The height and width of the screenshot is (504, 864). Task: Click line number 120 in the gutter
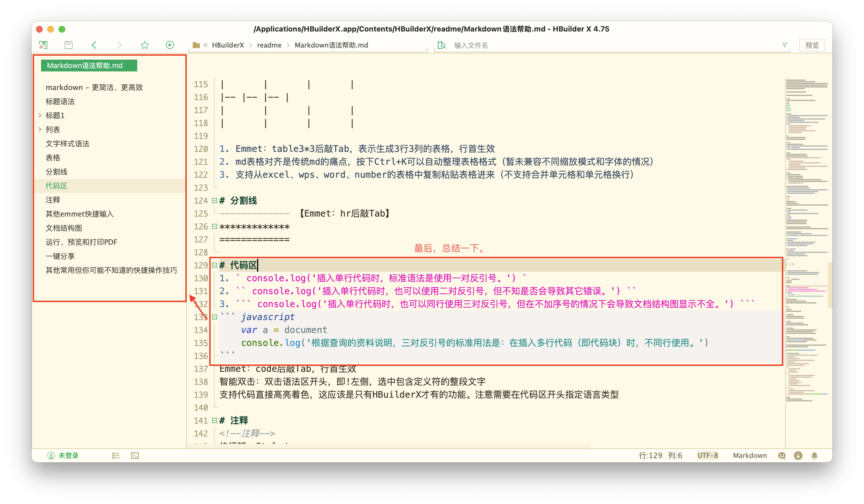pyautogui.click(x=201, y=149)
